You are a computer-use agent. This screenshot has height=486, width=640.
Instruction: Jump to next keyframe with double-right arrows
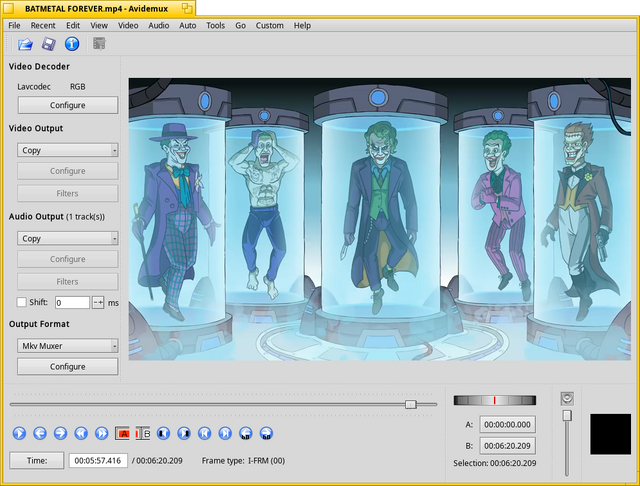[x=102, y=433]
